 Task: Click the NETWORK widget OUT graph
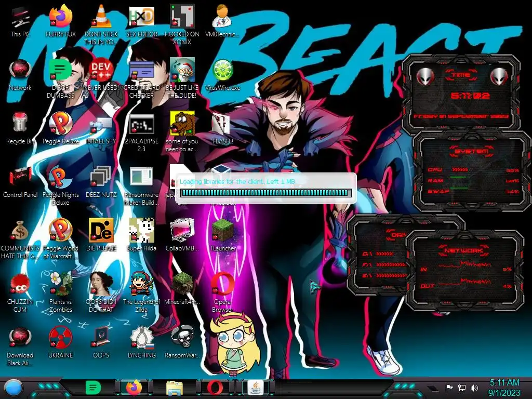[465, 282]
